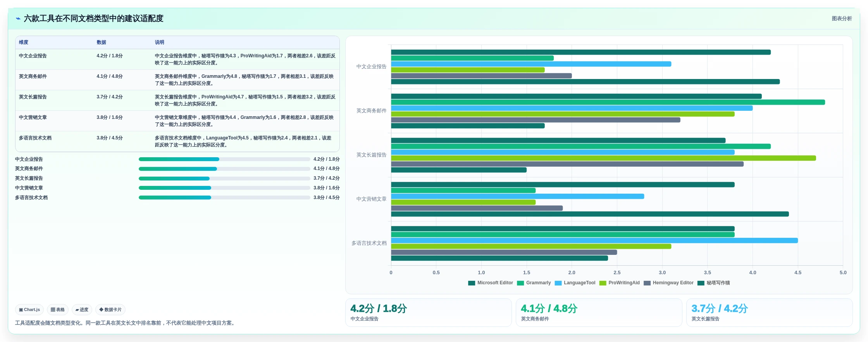Click the table description starting 英文商务邮件维度中
Screen dimensions: 868x342
pos(245,80)
